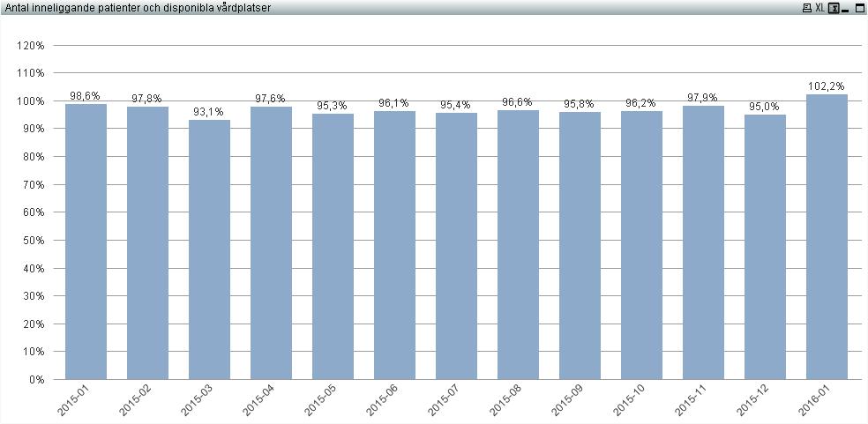Click the 2015-12 axis label
The width and height of the screenshot is (868, 424).
pyautogui.click(x=752, y=401)
